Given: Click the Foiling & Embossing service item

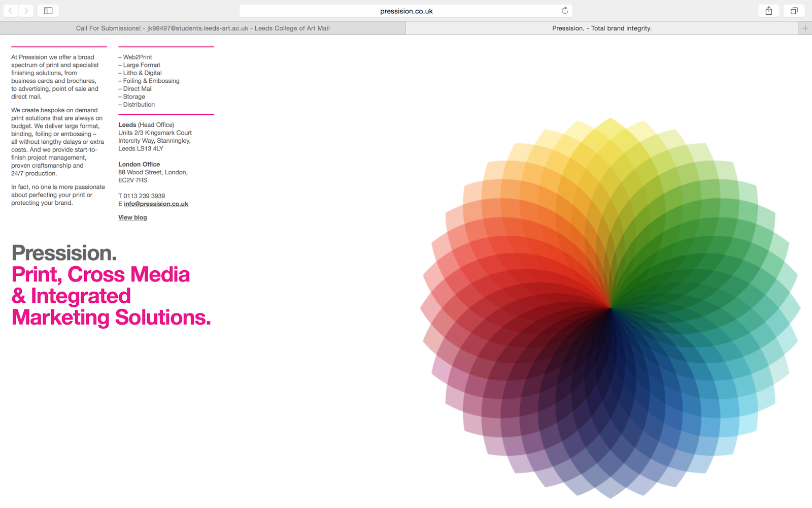Looking at the screenshot, I should [149, 81].
